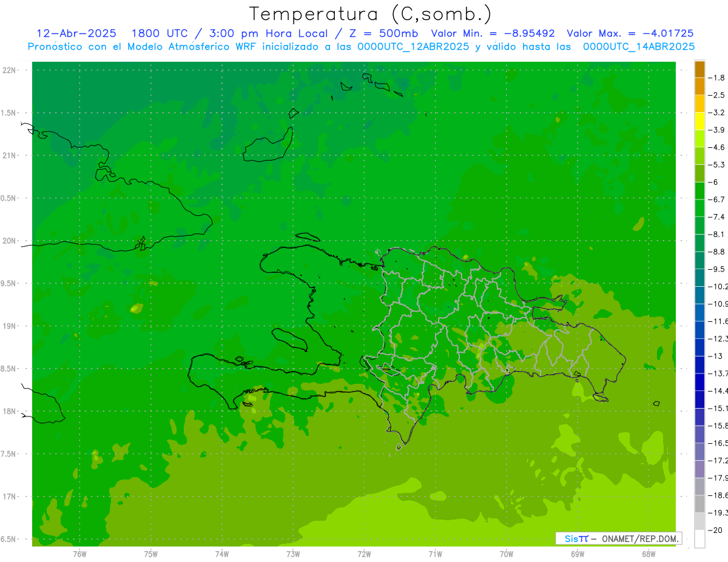Screen dimensions: 728x562
Task: Click the '-20' colorbar value
Action: pyautogui.click(x=715, y=530)
